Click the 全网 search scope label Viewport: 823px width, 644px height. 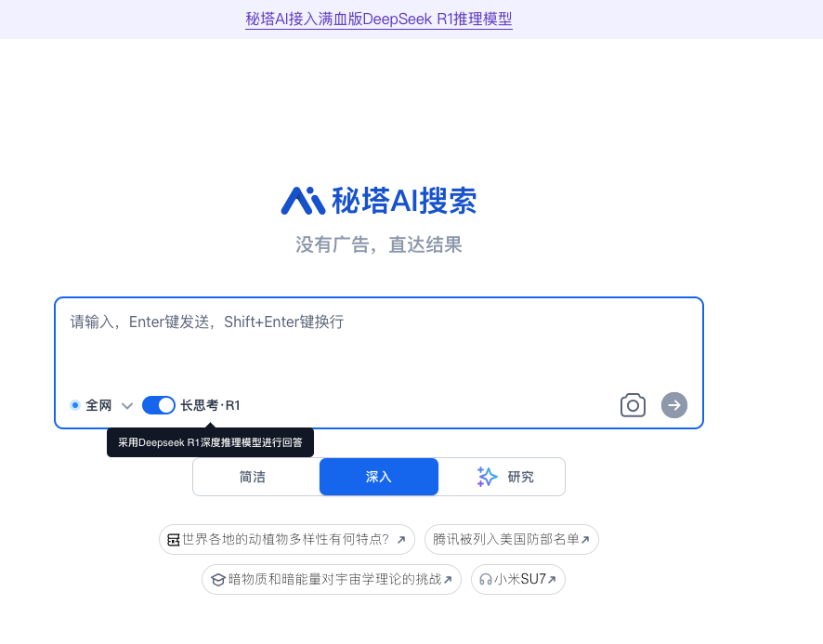pos(98,405)
